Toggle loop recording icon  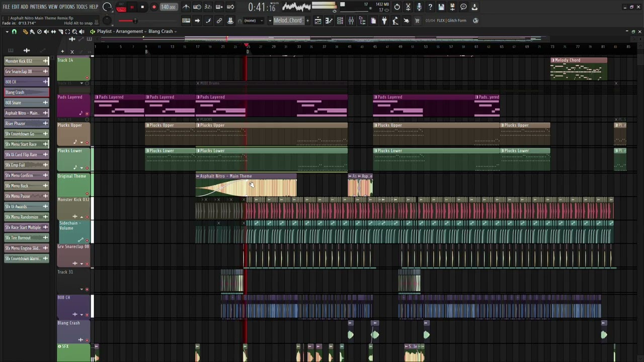click(230, 7)
